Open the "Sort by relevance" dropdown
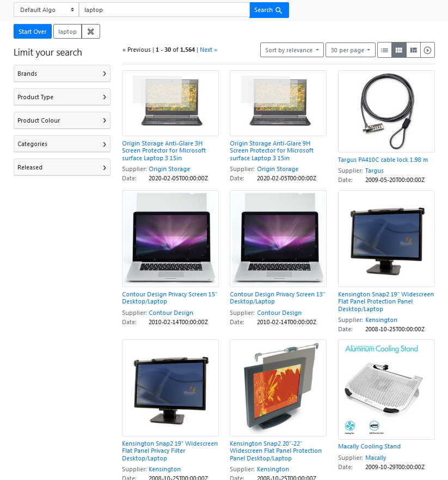The height and width of the screenshot is (480, 448). 292,50
